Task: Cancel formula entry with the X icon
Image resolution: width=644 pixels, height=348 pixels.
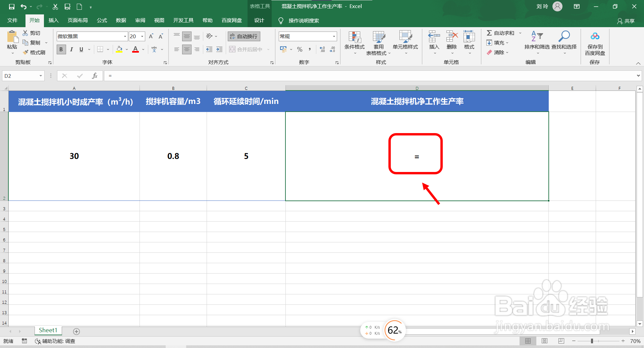Action: 64,76
